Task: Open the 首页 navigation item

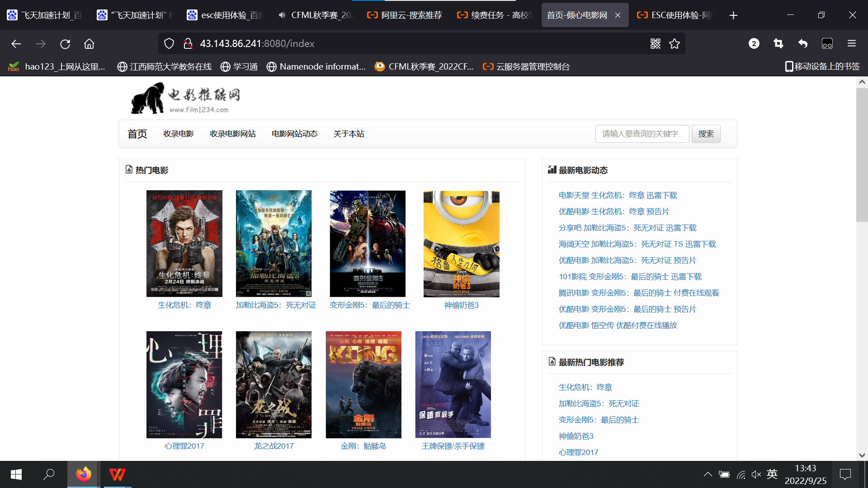Action: [137, 134]
